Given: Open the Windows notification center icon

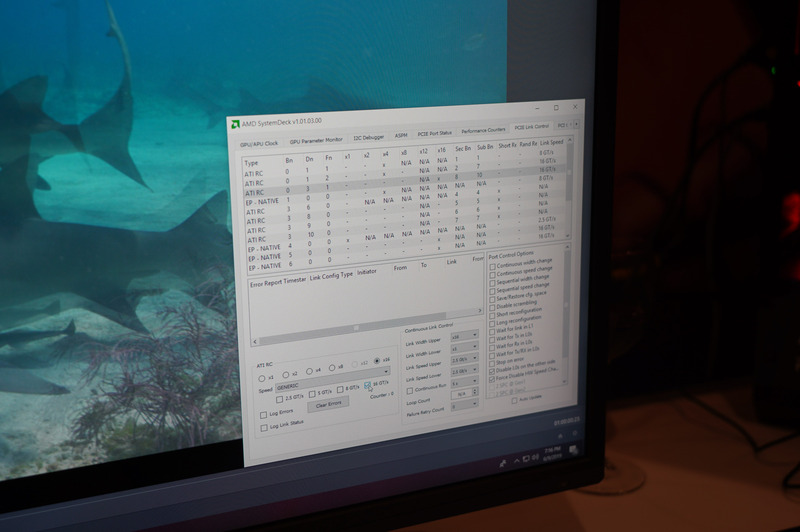Looking at the screenshot, I should click(573, 449).
